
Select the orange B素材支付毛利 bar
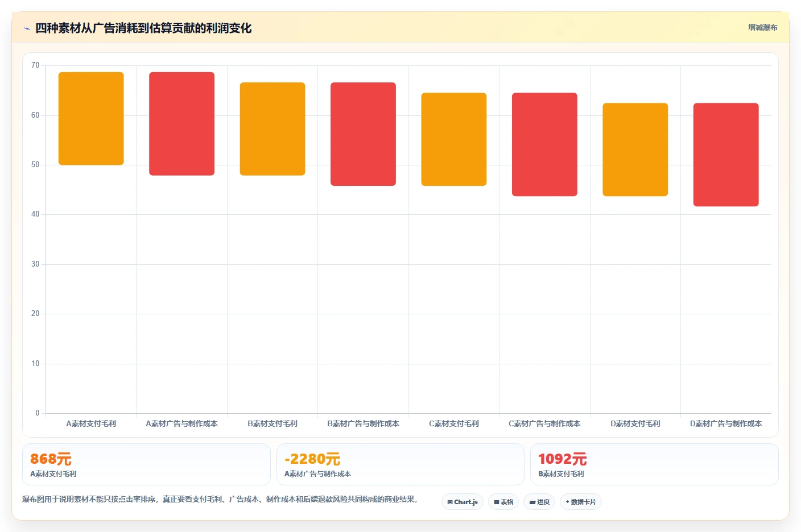[x=272, y=129]
